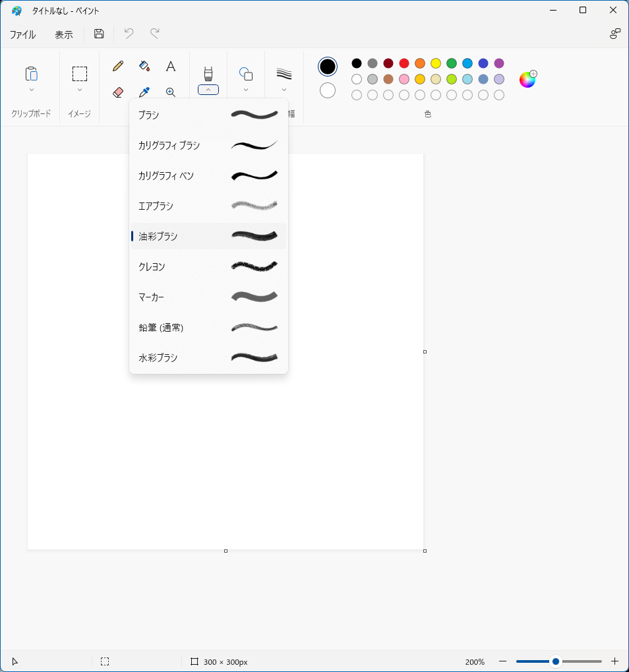The image size is (629, 672).
Task: Click the line width icon
Action: pyautogui.click(x=284, y=74)
